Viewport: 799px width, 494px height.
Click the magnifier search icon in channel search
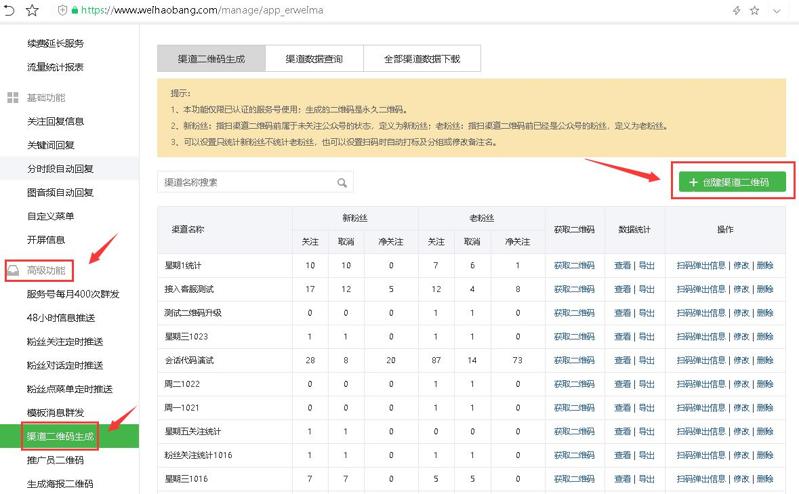point(342,183)
